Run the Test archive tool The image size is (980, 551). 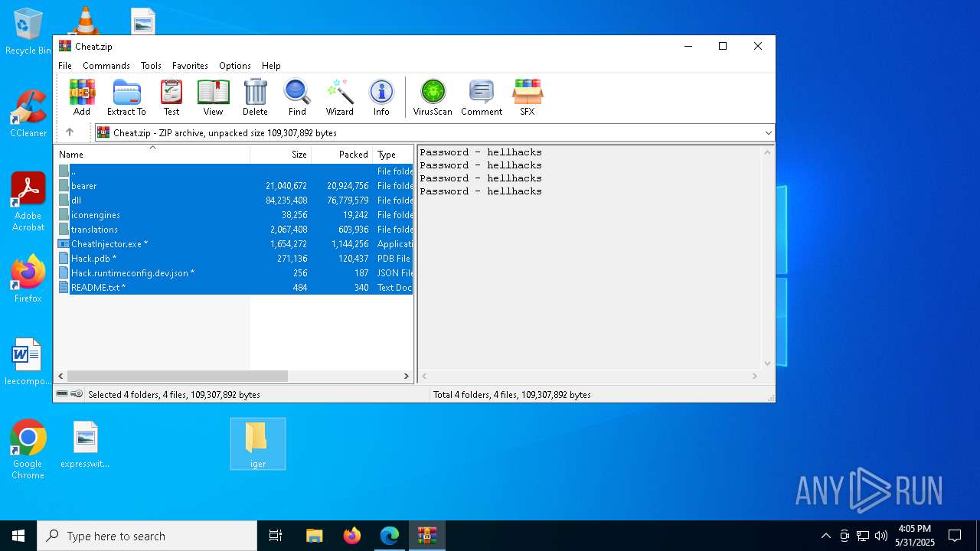tap(171, 97)
